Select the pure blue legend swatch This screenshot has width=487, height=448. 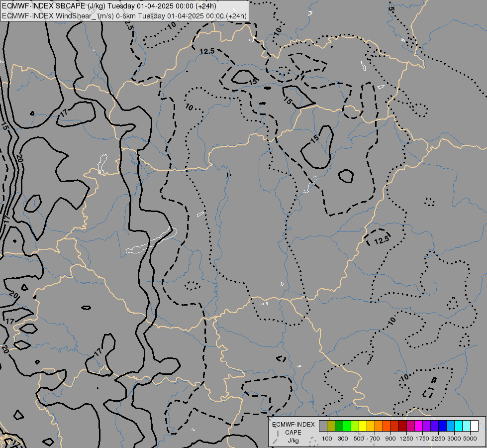442,426
